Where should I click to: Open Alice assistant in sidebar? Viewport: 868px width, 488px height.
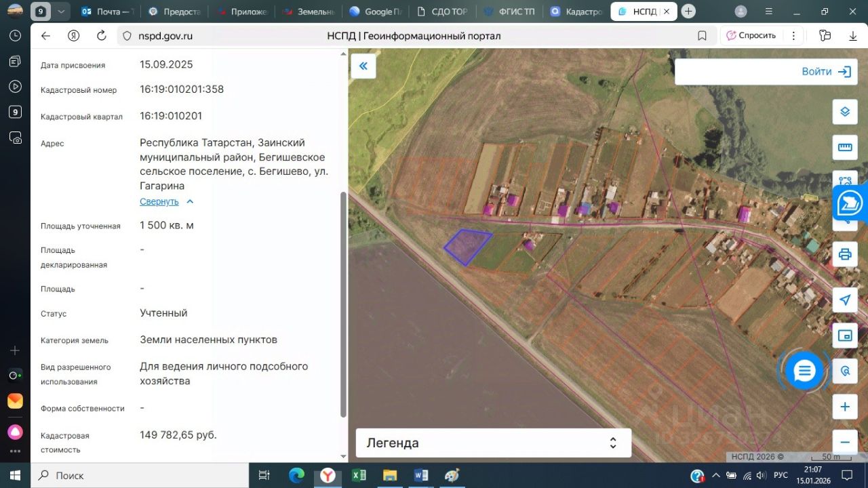[15, 432]
